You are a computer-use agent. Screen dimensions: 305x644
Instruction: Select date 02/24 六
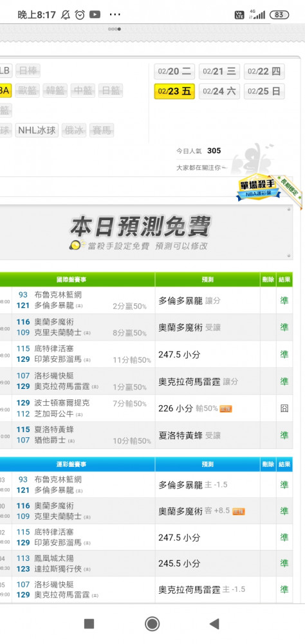tap(219, 91)
